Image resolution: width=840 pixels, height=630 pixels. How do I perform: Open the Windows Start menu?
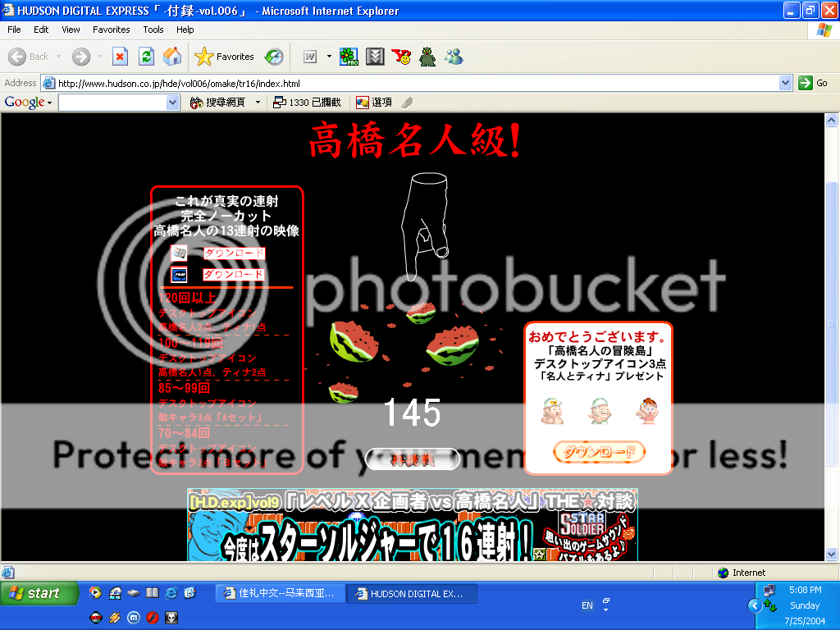[39, 593]
